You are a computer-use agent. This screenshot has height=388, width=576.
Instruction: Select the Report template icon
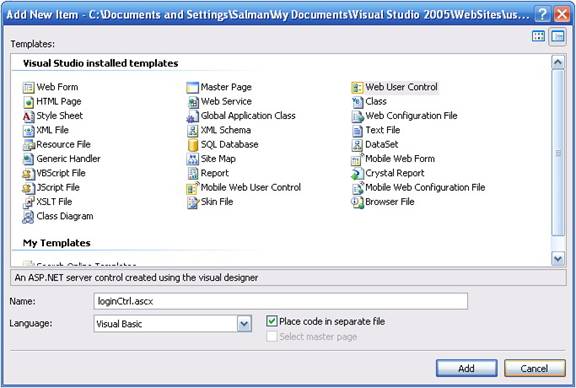(192, 173)
